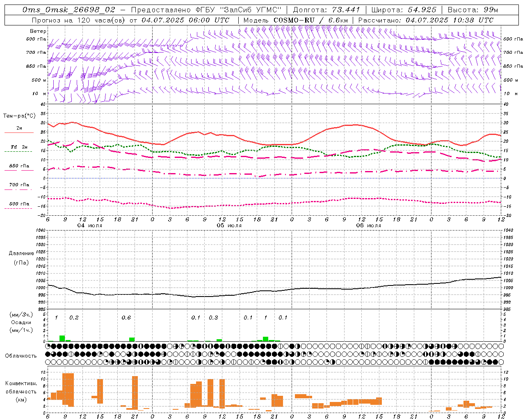
Task: Click the "(мм/1ч.)" precipitation unit label
Action: click(21, 330)
